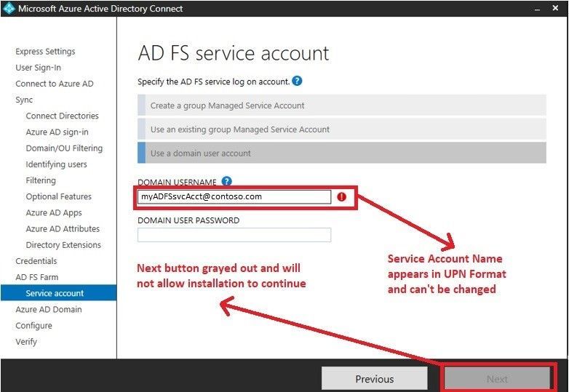Open Directory Extensions sub-step
This screenshot has width=569, height=392.
pos(63,245)
